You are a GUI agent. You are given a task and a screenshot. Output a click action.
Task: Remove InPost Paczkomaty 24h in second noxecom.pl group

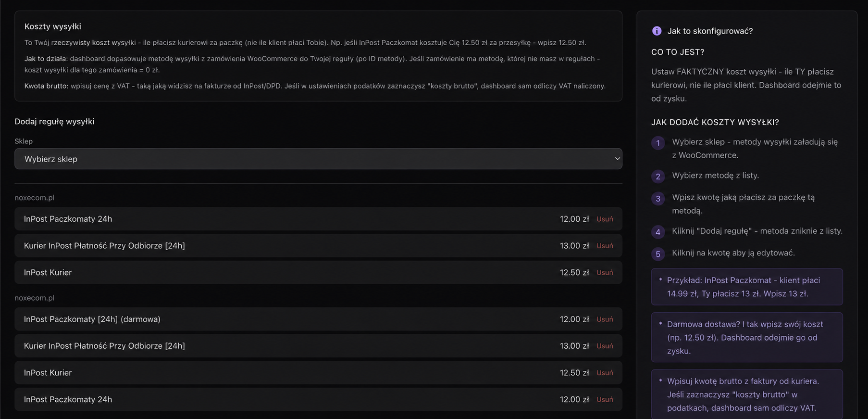pyautogui.click(x=605, y=399)
